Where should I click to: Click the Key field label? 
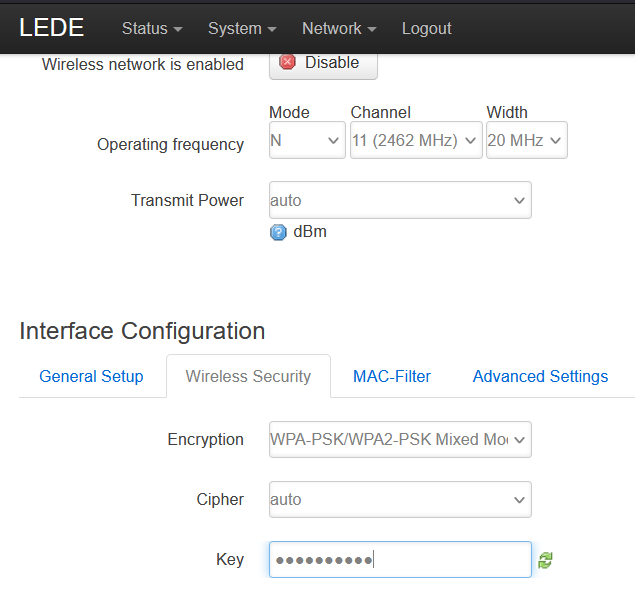230,560
